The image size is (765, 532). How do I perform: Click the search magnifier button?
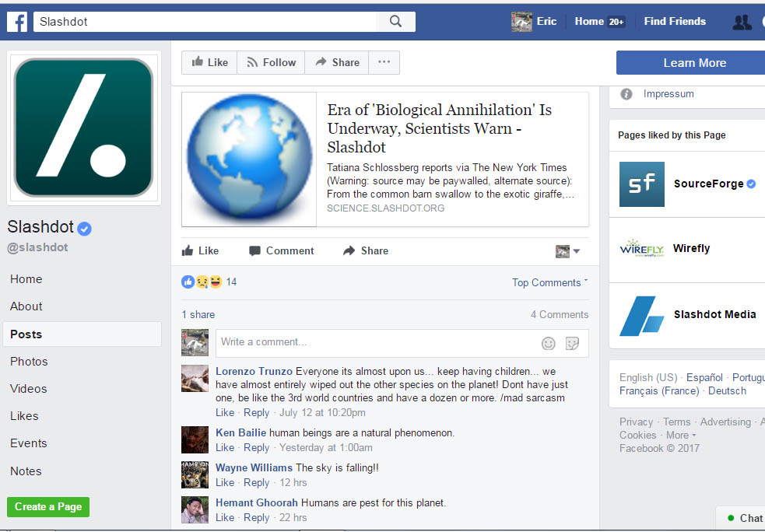tap(395, 22)
